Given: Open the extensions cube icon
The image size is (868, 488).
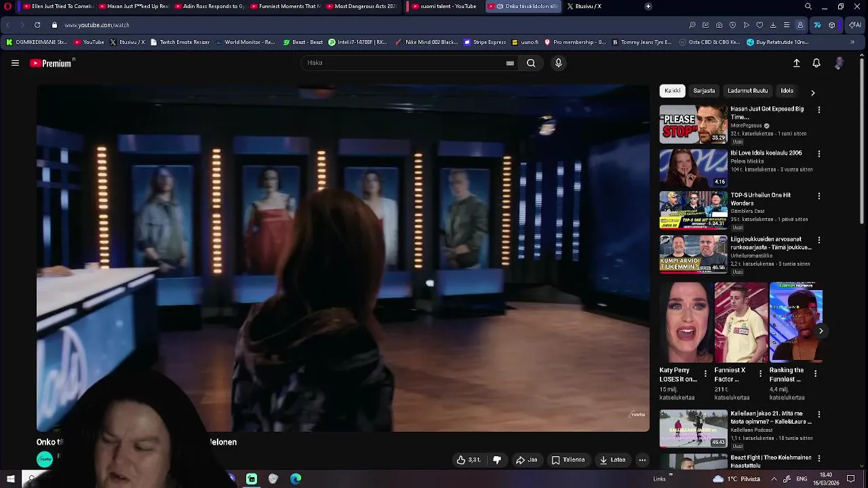Looking at the screenshot, I should pos(832,25).
